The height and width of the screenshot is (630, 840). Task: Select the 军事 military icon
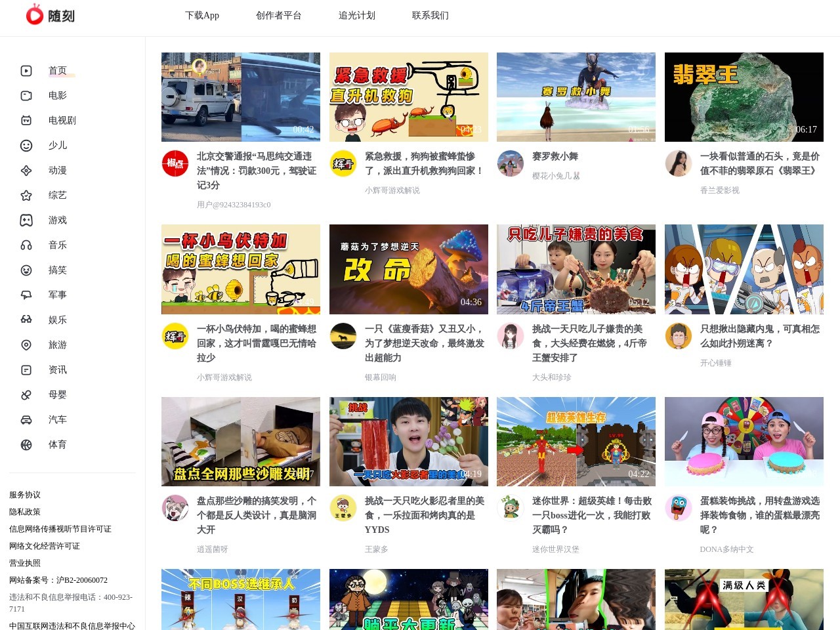26,295
